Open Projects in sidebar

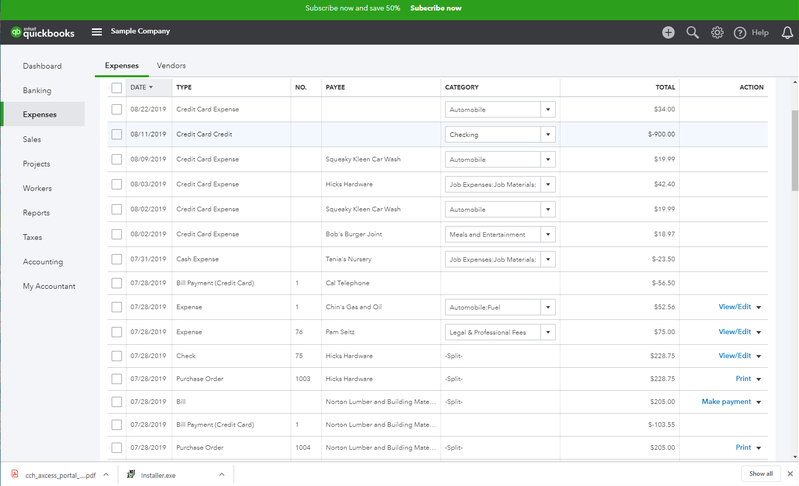pos(36,164)
